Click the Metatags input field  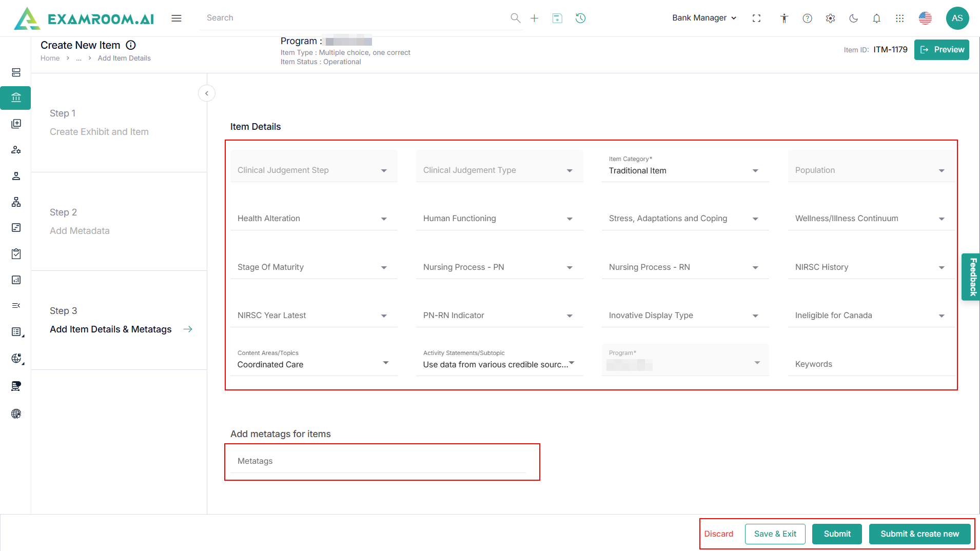tap(381, 461)
